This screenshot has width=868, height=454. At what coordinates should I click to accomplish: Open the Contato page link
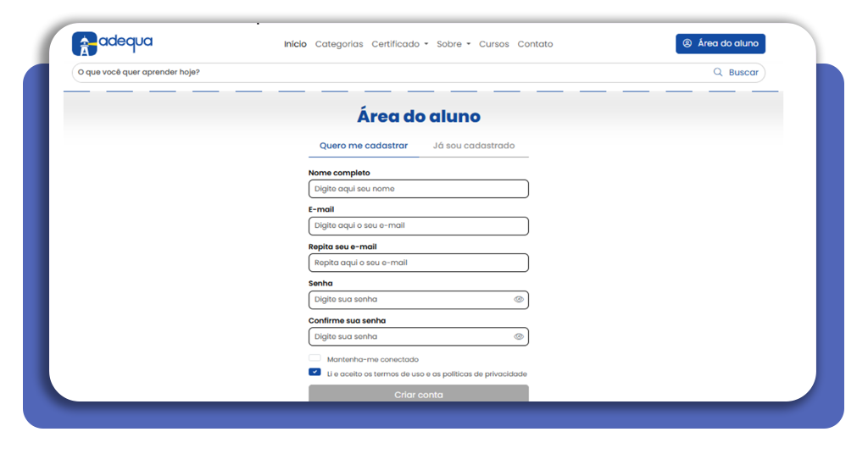pos(535,44)
